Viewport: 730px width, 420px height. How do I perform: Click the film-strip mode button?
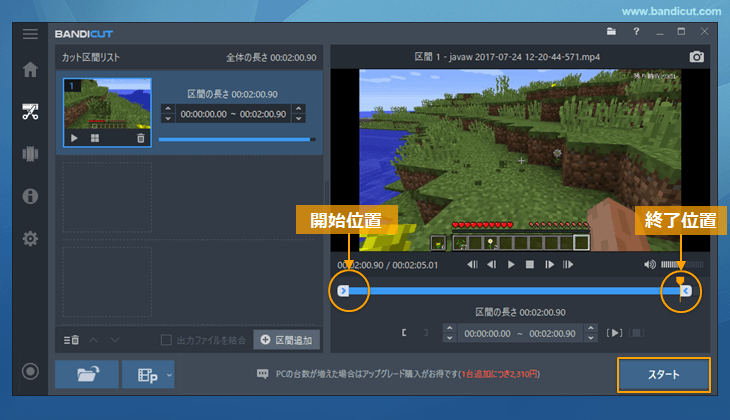(x=147, y=374)
